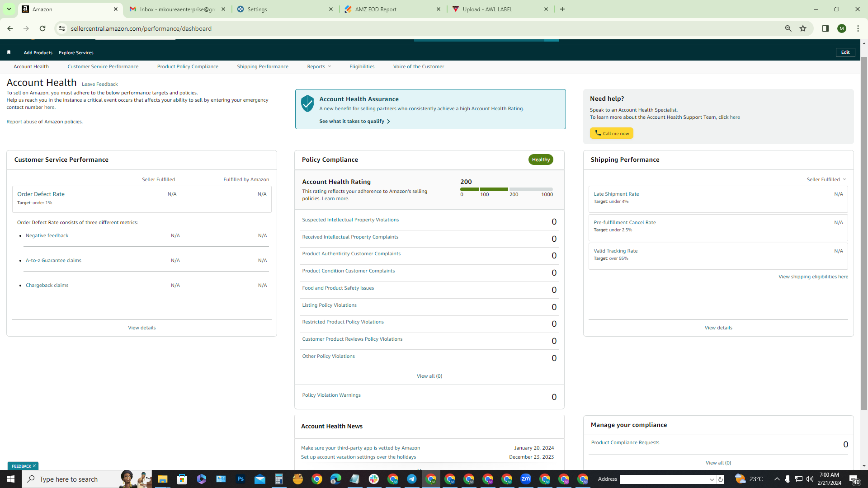Click Explore Services in the header
The image size is (868, 488).
pyautogui.click(x=76, y=52)
